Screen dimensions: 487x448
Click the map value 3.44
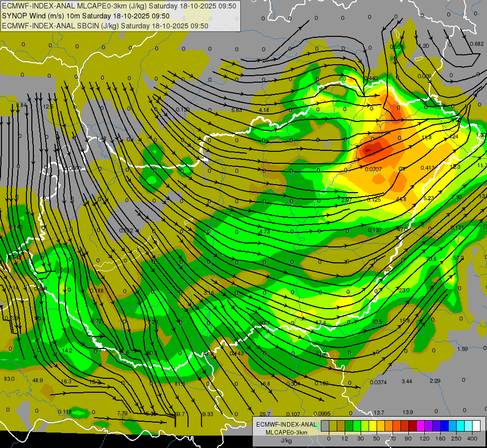[406, 381]
